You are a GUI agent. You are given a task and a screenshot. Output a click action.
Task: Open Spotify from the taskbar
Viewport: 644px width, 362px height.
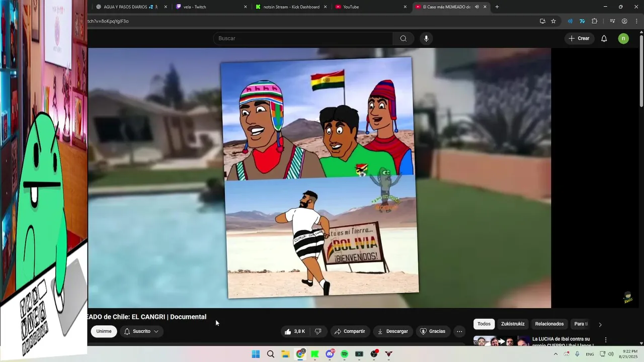pyautogui.click(x=344, y=354)
